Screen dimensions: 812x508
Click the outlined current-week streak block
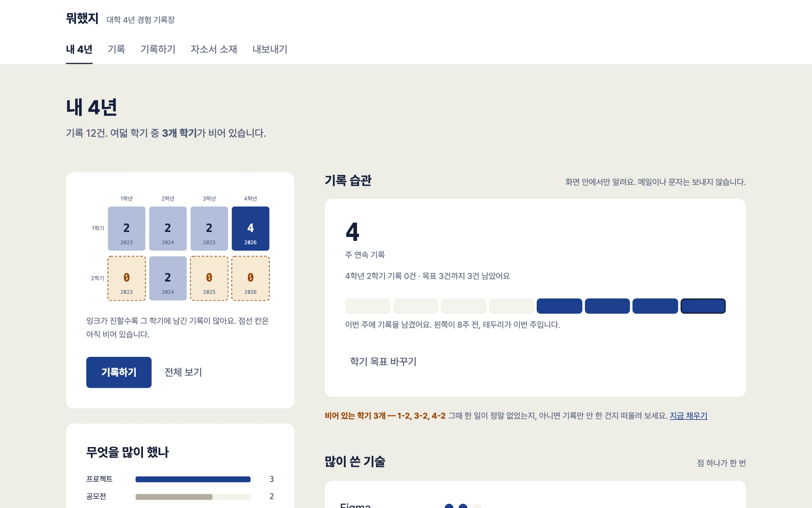click(x=703, y=306)
